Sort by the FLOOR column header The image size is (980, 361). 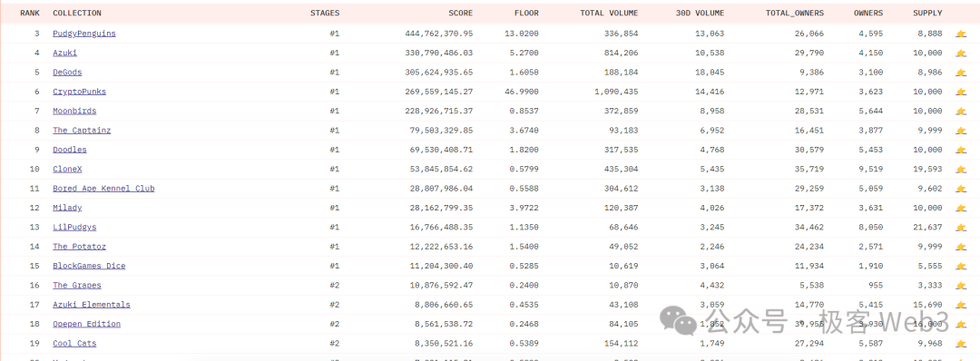(x=526, y=13)
